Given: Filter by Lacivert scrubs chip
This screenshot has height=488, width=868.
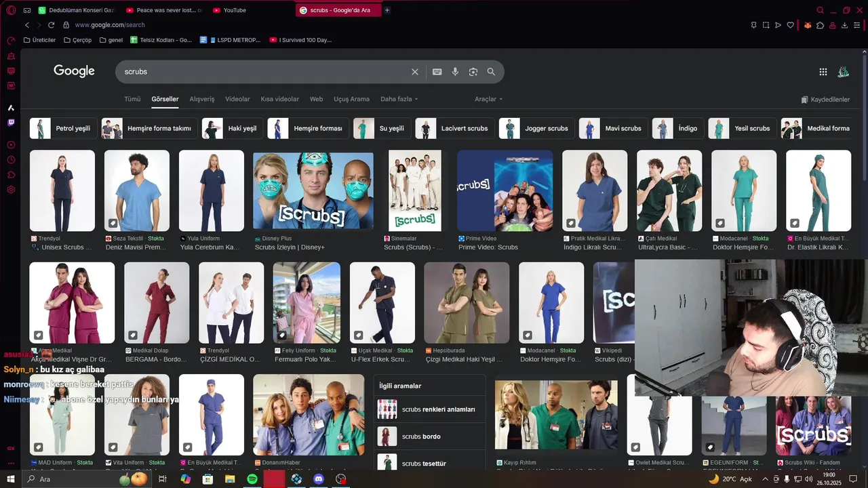Looking at the screenshot, I should [x=455, y=128].
